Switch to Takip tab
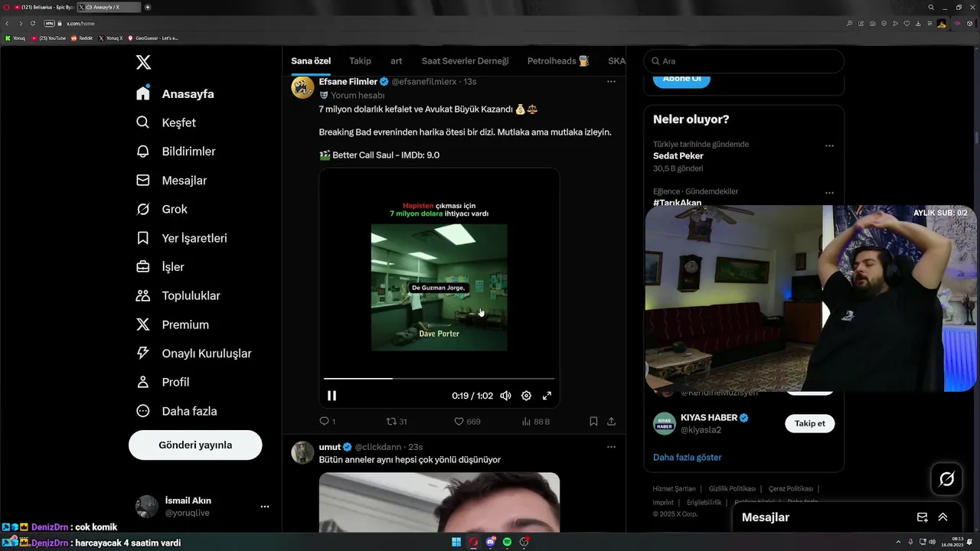 pos(360,61)
